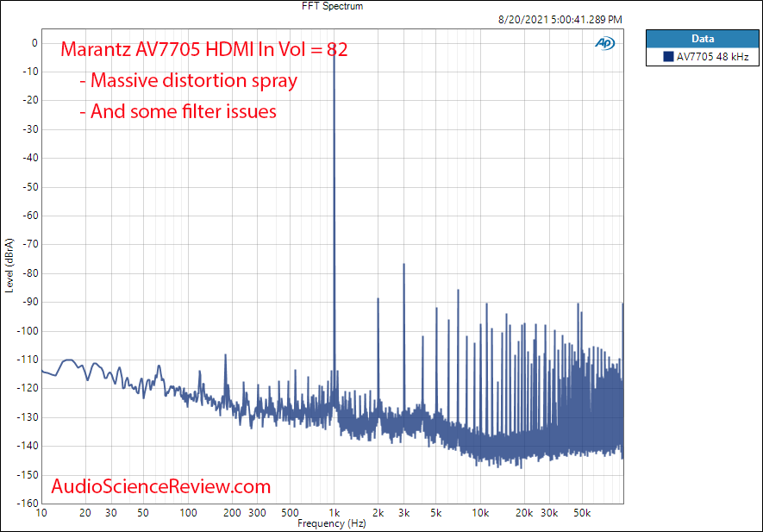763x532 pixels.
Task: Click the Massive distortion spray annotation
Action: coord(188,81)
